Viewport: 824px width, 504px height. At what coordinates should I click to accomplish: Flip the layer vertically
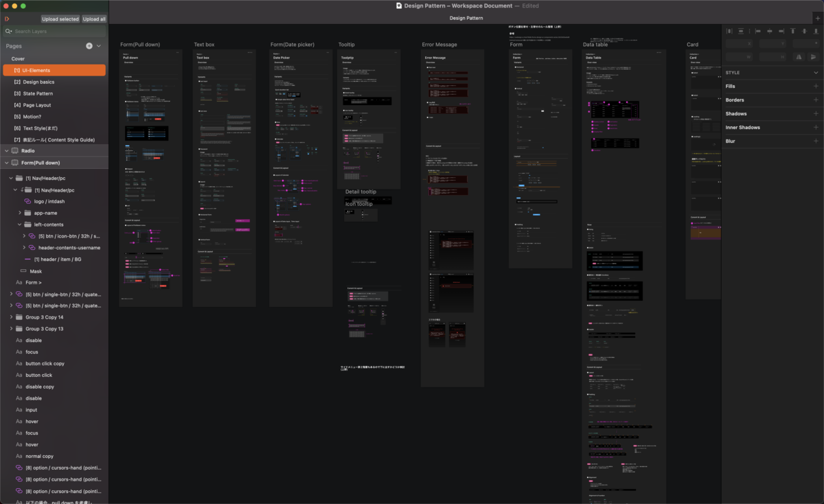(x=813, y=57)
